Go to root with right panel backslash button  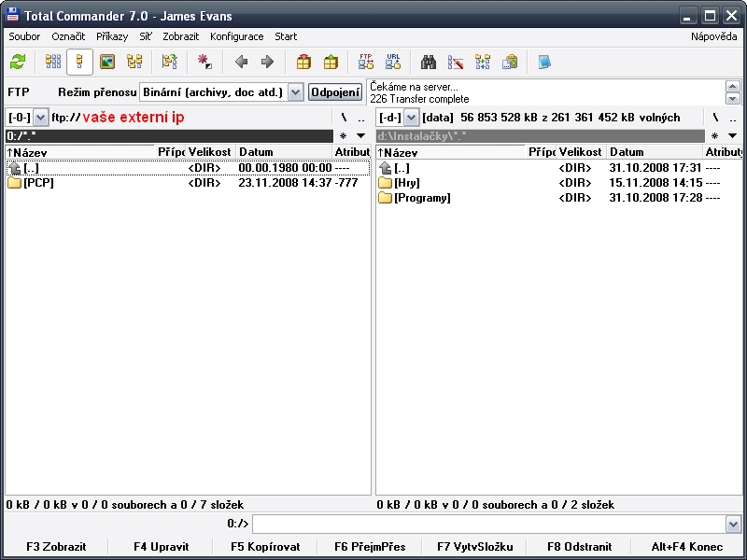(x=715, y=118)
